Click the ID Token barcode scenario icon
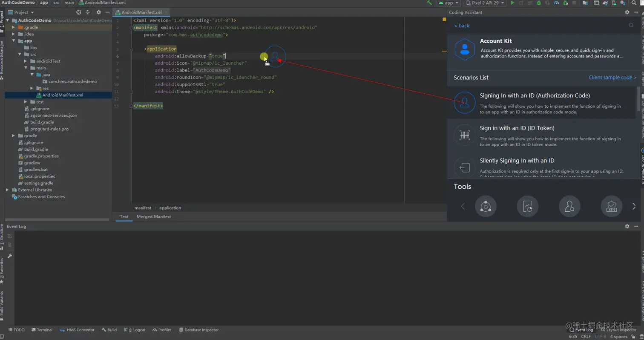644x340 pixels. [465, 135]
